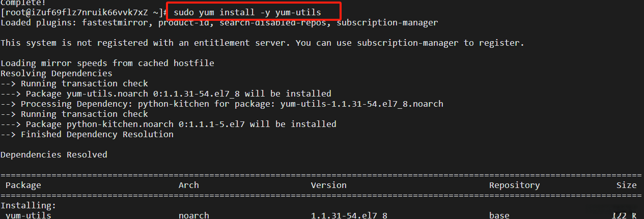Click the Finished Dependency Resolution line

pyautogui.click(x=87, y=134)
